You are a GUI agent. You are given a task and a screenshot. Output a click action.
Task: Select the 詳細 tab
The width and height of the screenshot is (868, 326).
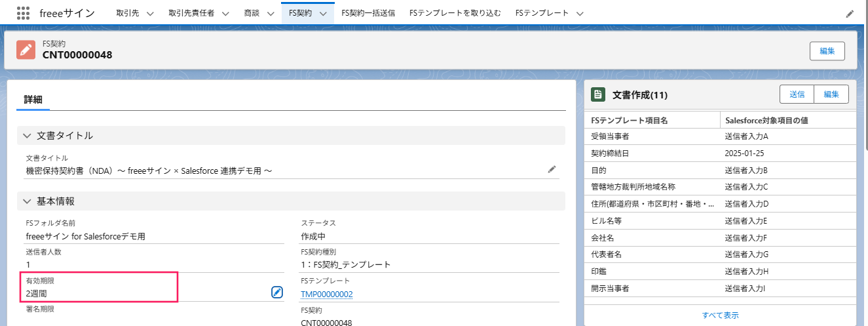33,99
